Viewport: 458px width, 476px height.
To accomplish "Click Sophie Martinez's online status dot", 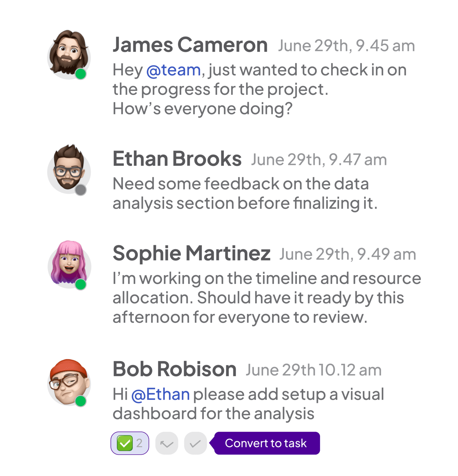I will pyautogui.click(x=81, y=284).
